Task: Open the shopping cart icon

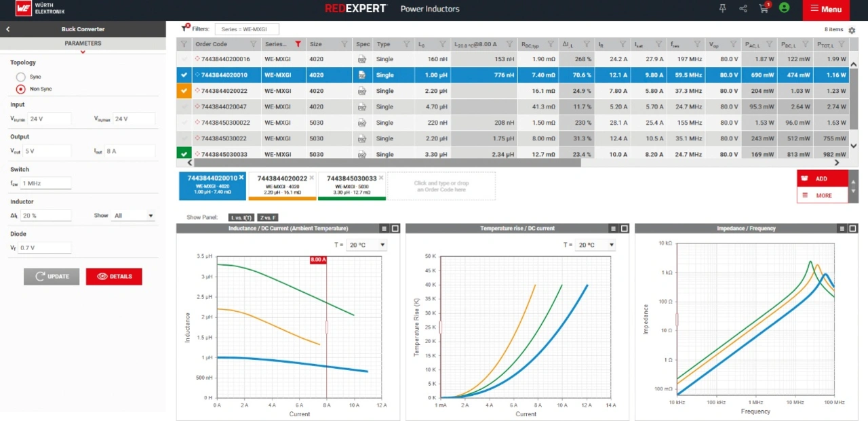Action: 764,8
